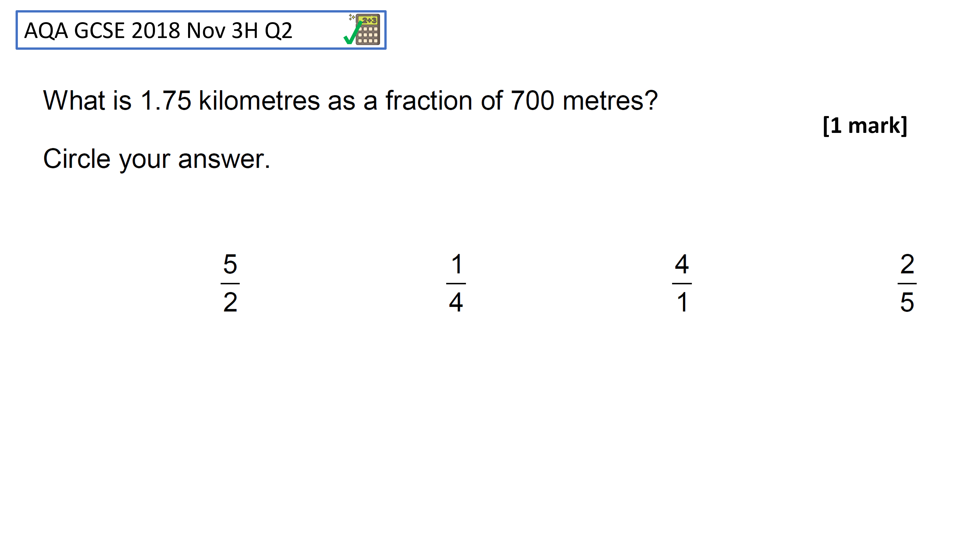
Task: Click the [1 mark] label
Action: (x=865, y=126)
